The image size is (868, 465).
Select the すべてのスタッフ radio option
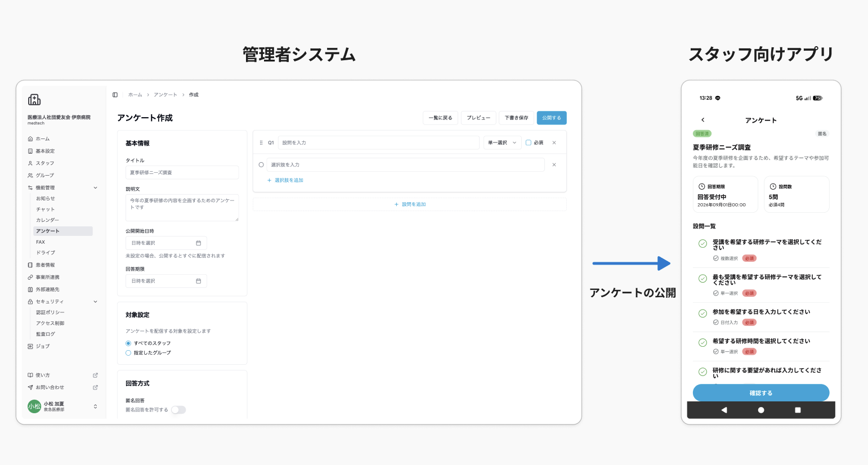tap(128, 343)
